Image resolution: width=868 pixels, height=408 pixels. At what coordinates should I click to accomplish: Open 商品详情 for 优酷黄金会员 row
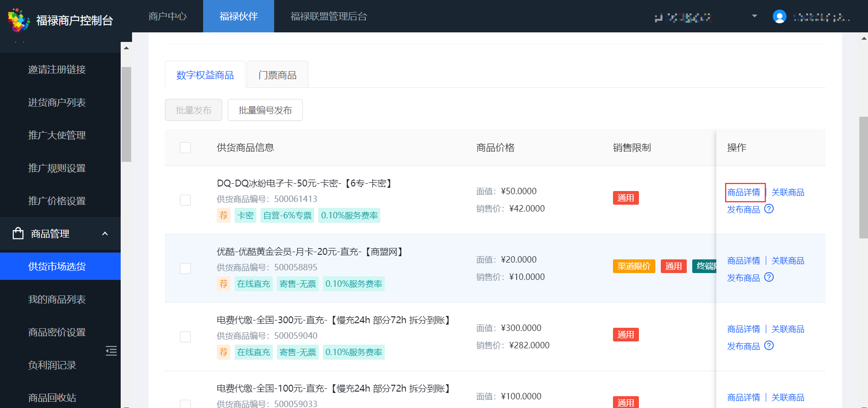click(x=744, y=261)
